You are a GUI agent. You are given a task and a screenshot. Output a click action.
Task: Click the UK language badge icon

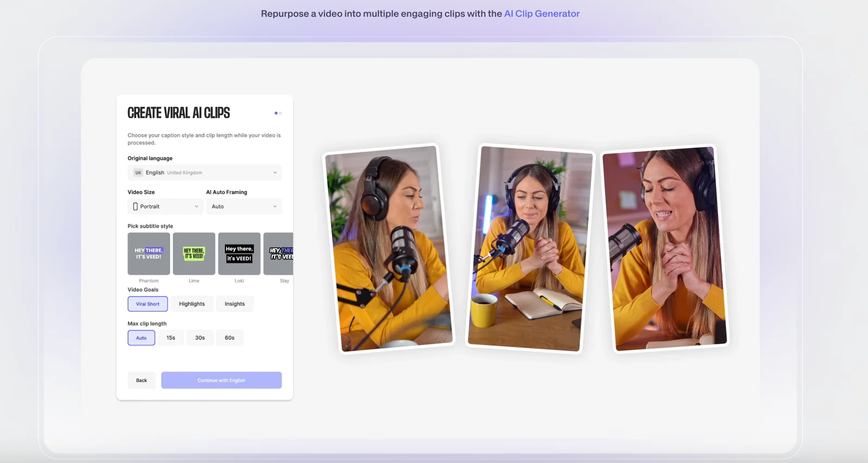click(x=138, y=173)
